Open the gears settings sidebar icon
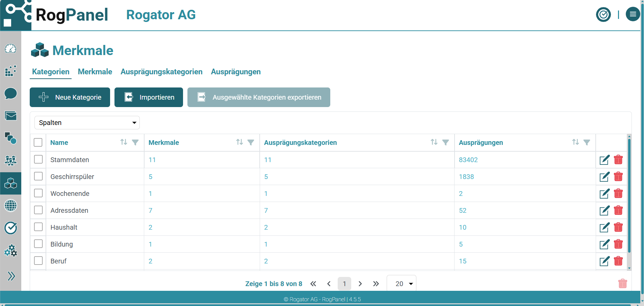 pos(10,250)
